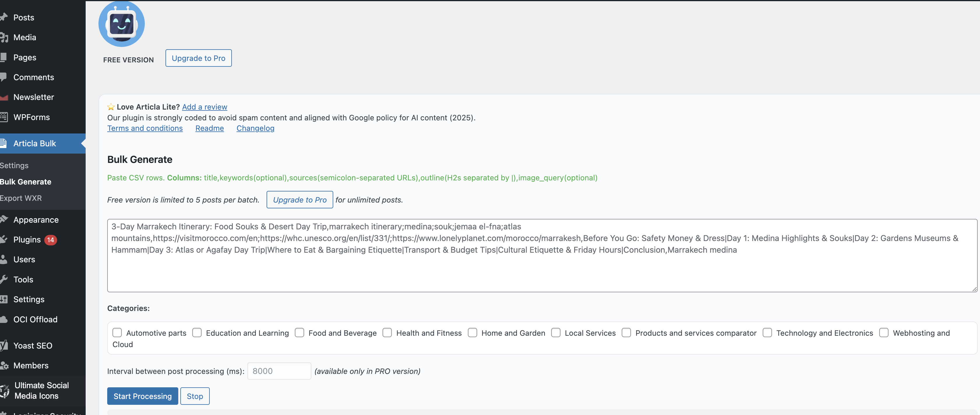Click the Articla robot logo icon
Image resolution: width=980 pixels, height=415 pixels.
coord(121,24)
